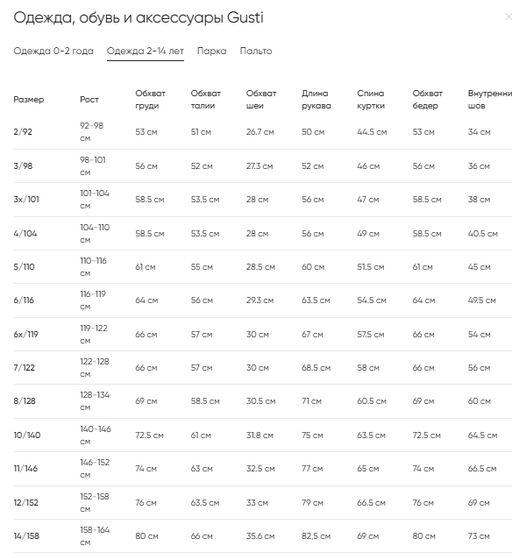Viewport: 512px width, 558px height.
Task: Open the Парка tab
Action: click(x=212, y=51)
